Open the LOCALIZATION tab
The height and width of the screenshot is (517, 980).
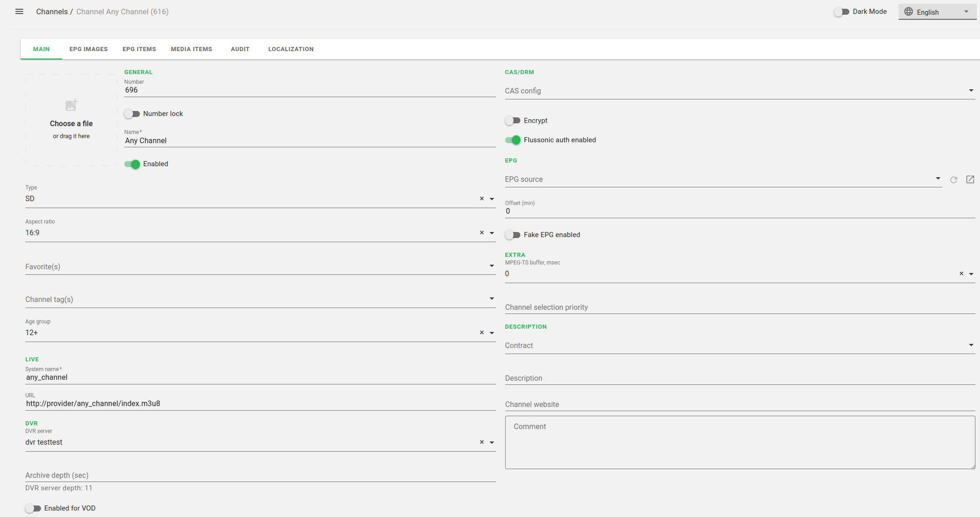(x=291, y=49)
